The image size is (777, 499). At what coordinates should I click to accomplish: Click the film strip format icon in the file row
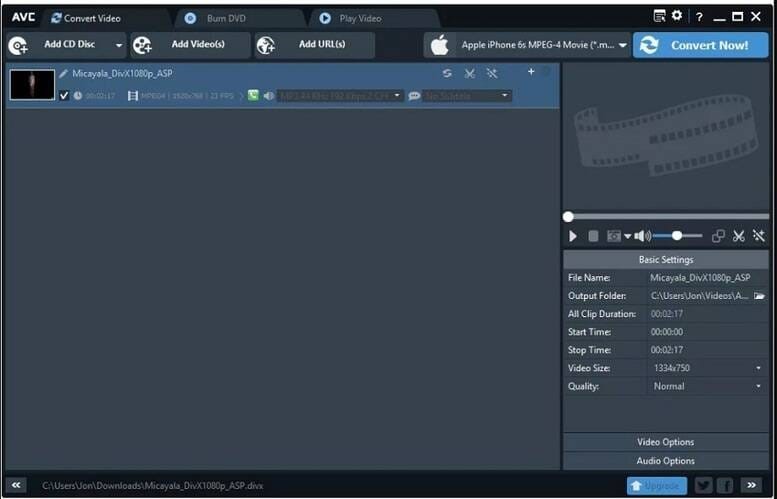point(133,96)
